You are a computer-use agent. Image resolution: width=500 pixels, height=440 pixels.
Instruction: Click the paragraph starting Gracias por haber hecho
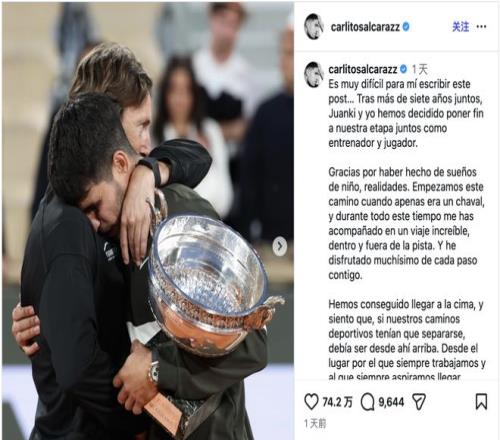[406, 223]
